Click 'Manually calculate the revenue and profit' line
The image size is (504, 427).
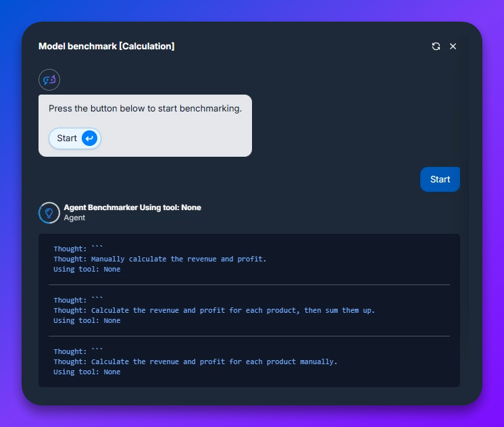click(160, 259)
